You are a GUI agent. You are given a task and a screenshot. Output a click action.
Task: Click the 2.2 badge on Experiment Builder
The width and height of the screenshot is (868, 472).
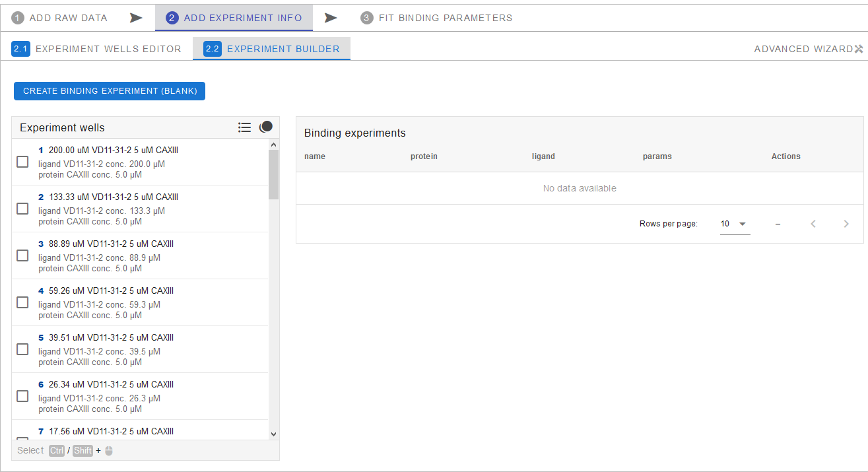[213, 49]
